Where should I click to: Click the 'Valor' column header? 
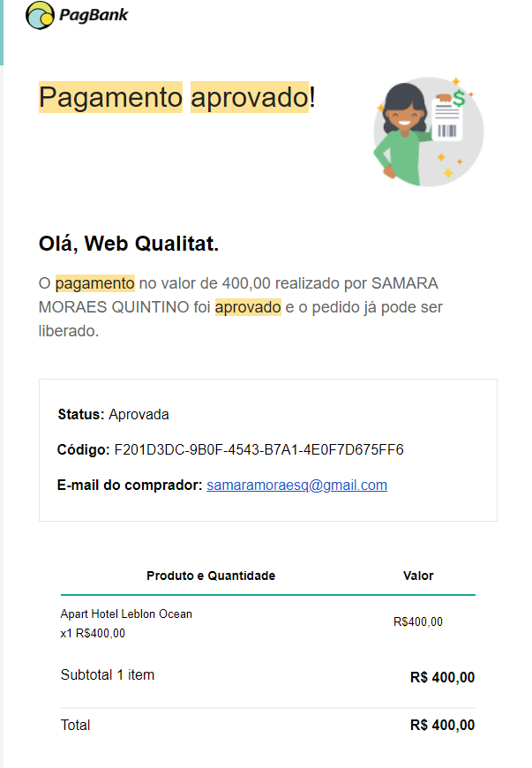click(x=418, y=576)
